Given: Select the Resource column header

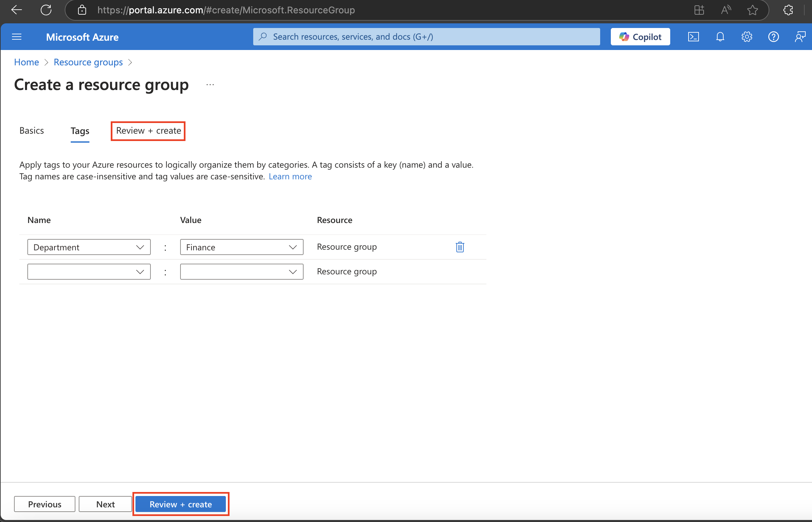Looking at the screenshot, I should [x=334, y=220].
